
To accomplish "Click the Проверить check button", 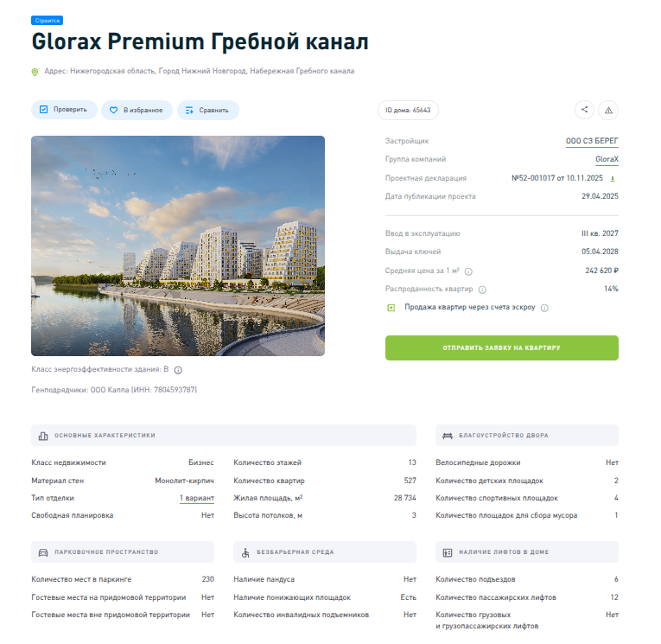I will pyautogui.click(x=64, y=110).
